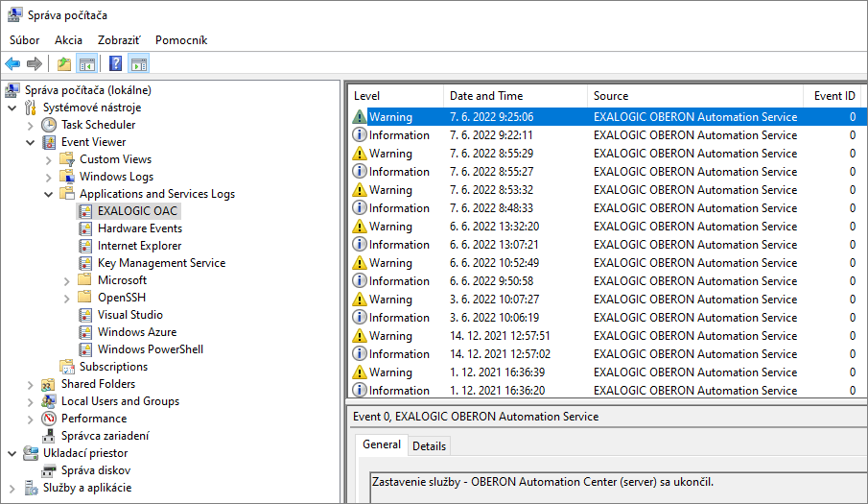Sort events by Date and Time column

[486, 96]
